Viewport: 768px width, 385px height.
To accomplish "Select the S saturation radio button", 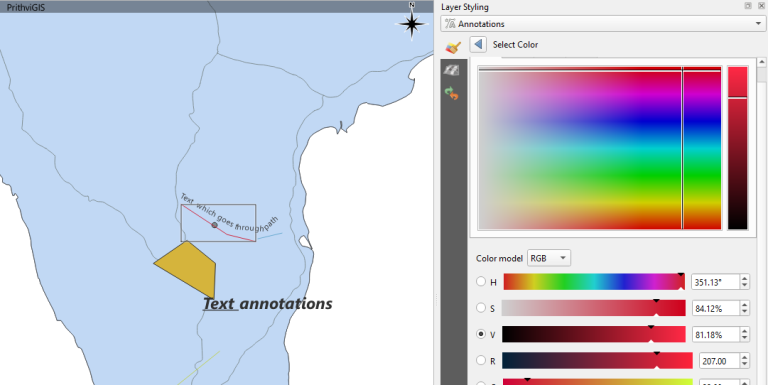I will (481, 308).
